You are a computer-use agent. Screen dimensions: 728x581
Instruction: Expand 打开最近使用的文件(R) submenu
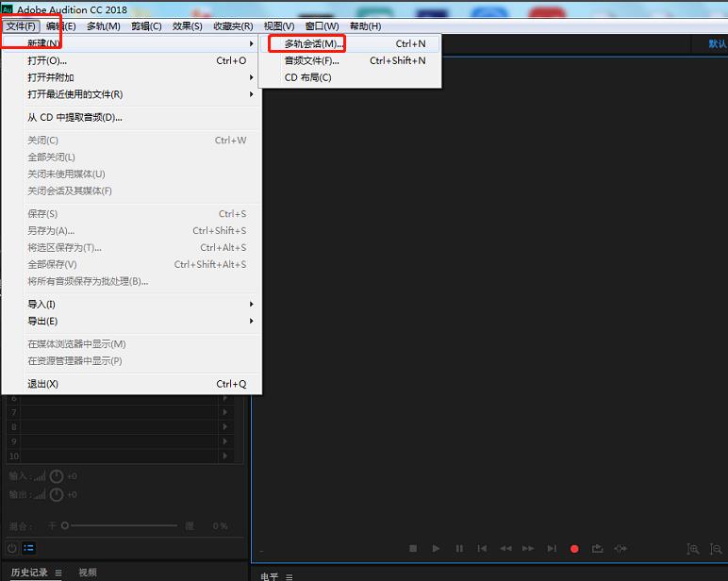[132, 94]
